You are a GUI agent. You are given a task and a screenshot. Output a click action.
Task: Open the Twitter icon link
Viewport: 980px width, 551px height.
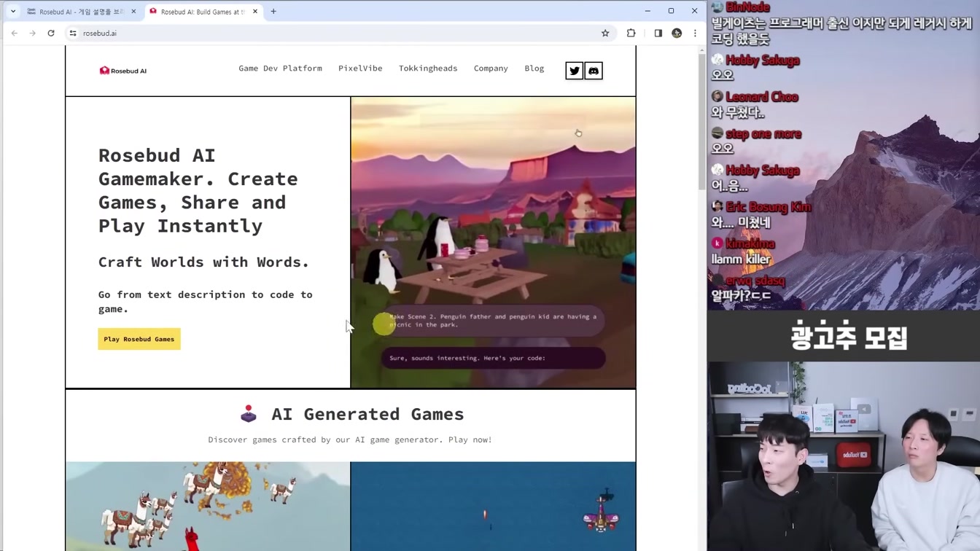tap(575, 71)
